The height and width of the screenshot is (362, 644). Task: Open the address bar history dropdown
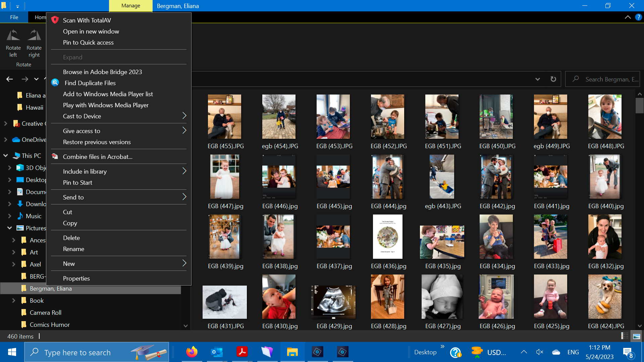click(x=538, y=79)
